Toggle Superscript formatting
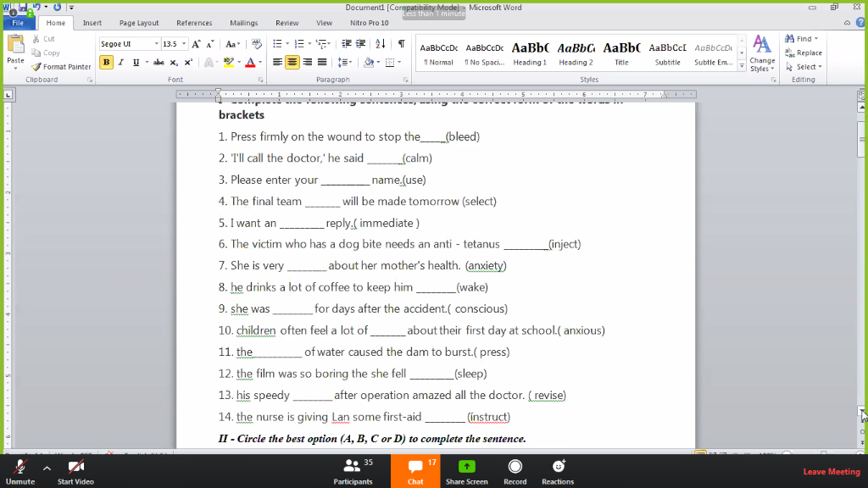This screenshot has height=488, width=868. point(188,62)
